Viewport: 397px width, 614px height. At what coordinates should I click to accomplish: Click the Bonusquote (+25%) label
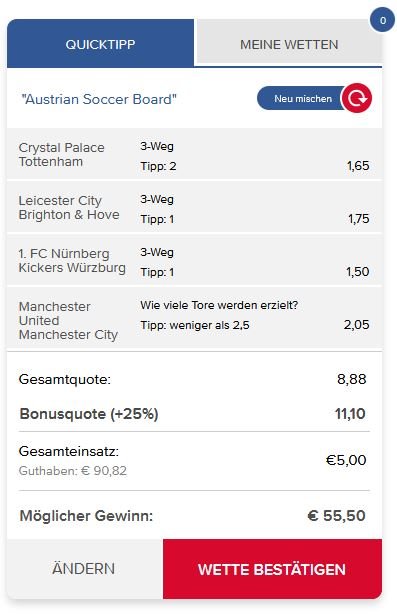point(89,414)
